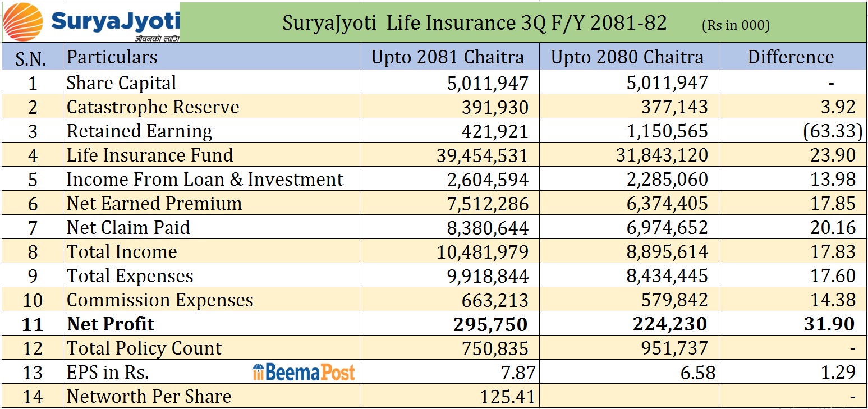Click the Life Insurance Fund 39,454,531 value
The width and height of the screenshot is (868, 409).
click(482, 155)
